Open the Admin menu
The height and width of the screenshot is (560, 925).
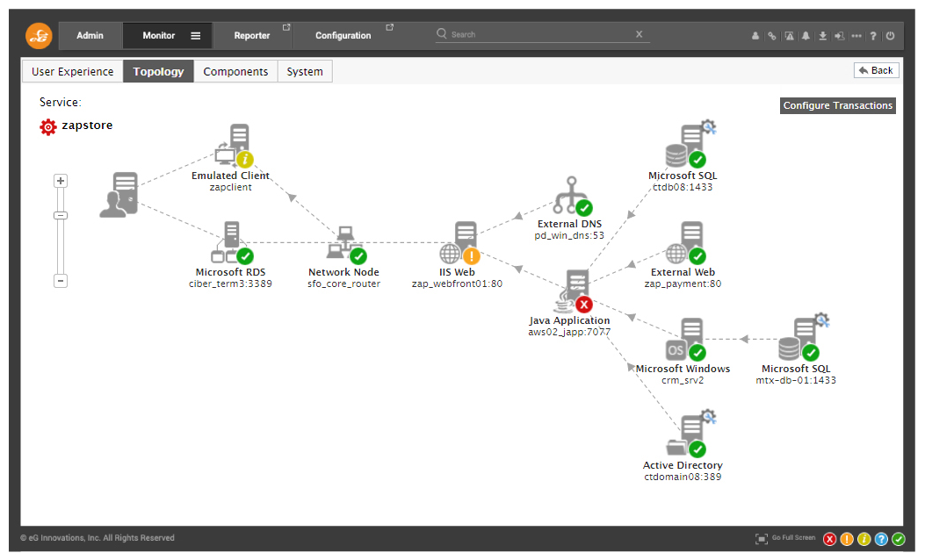[90, 36]
